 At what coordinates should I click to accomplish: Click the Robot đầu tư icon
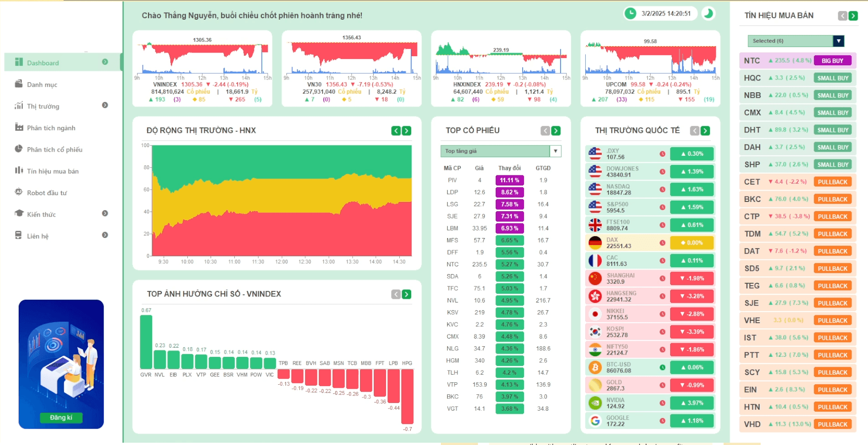coord(19,192)
